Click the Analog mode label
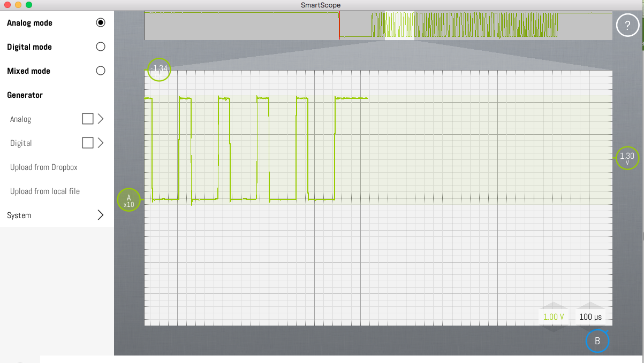The width and height of the screenshot is (644, 363). tap(29, 23)
